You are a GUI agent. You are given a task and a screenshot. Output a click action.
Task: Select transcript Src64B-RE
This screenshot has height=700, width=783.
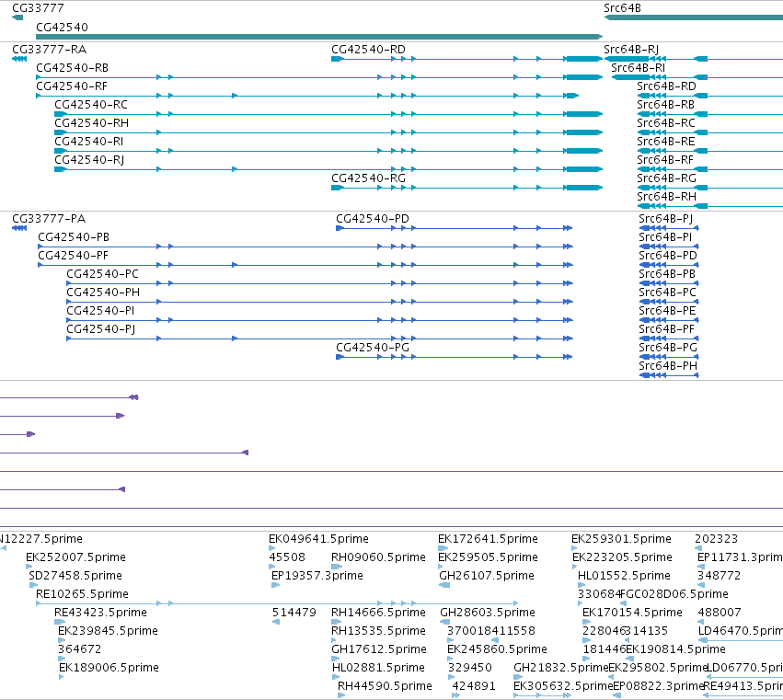coord(665,142)
